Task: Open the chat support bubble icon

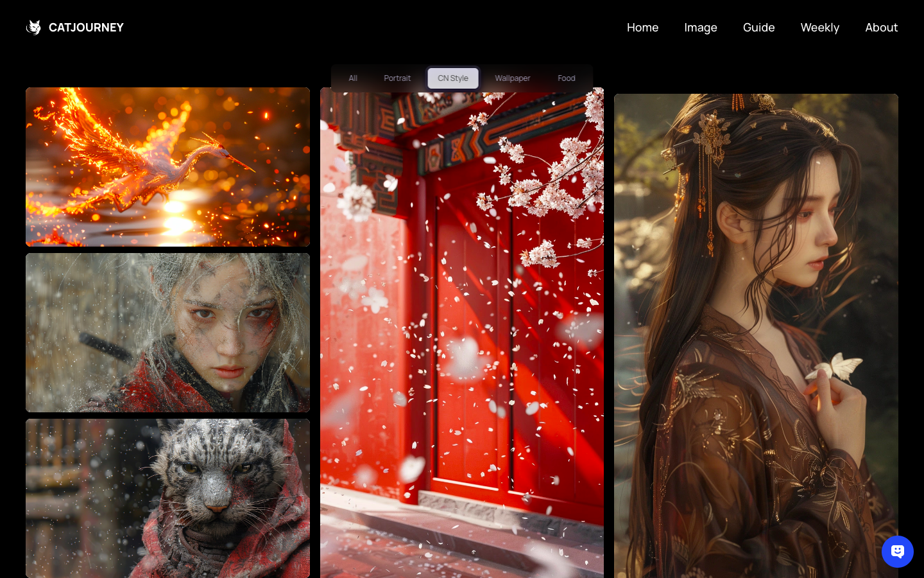Action: (897, 552)
